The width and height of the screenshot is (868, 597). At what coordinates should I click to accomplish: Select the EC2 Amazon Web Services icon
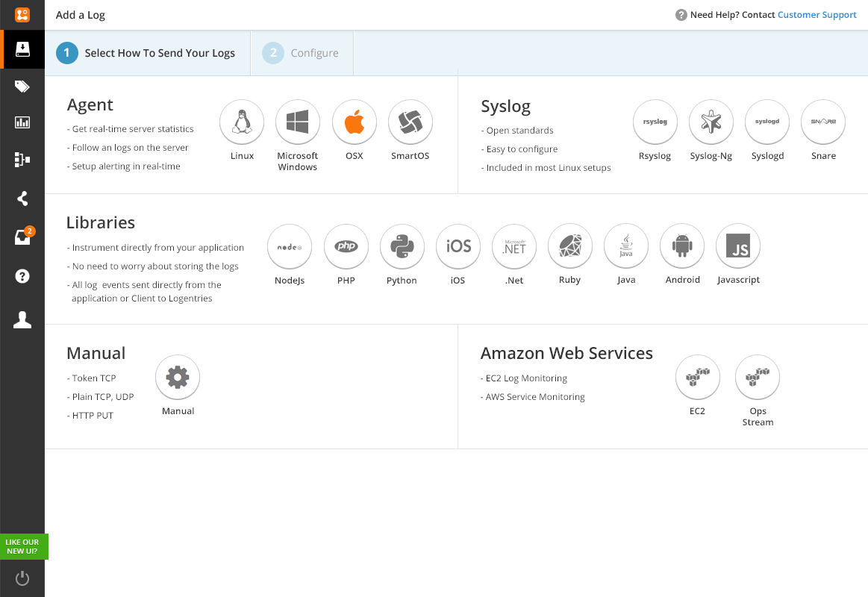click(698, 378)
